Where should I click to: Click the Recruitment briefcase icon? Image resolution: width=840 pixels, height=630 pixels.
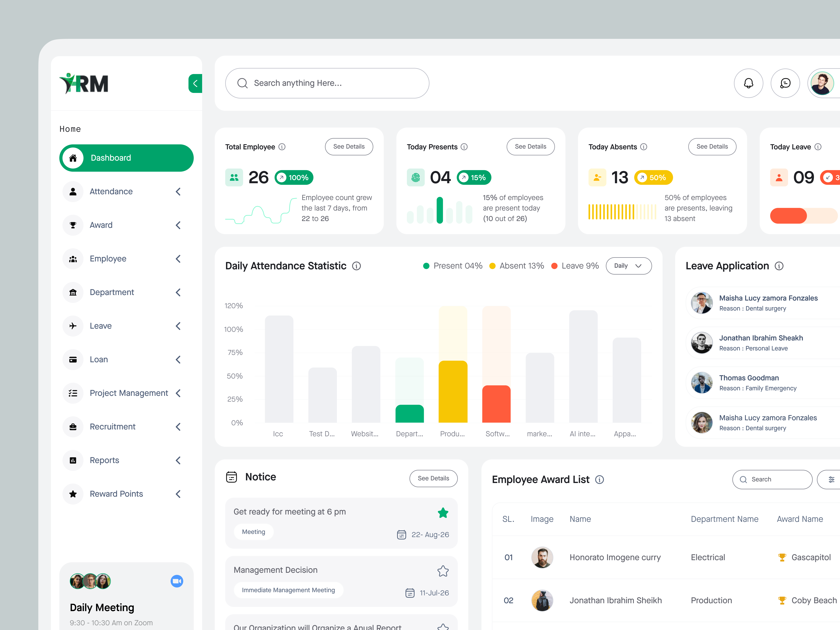tap(73, 427)
